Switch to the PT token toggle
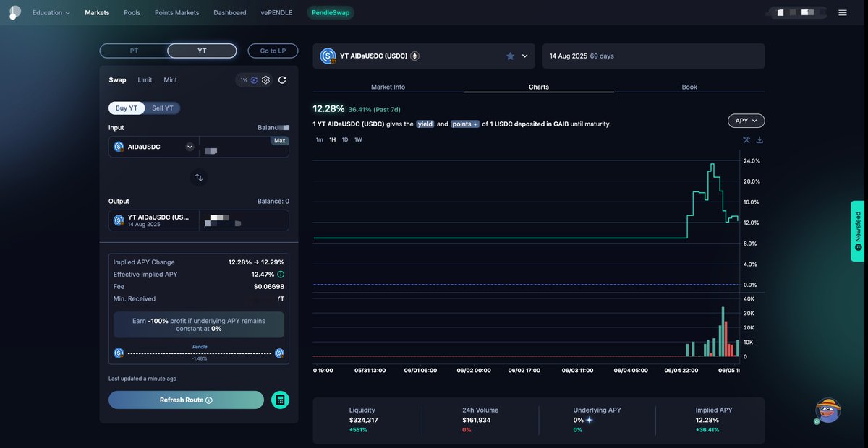The width and height of the screenshot is (868, 448). [134, 51]
